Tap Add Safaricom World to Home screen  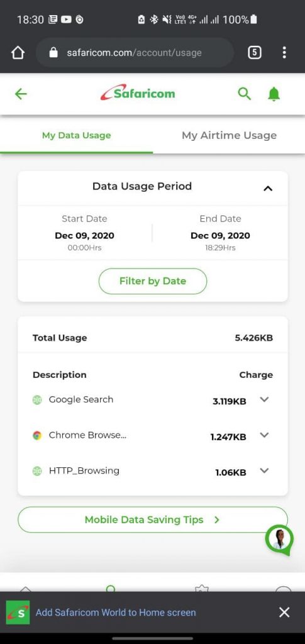pyautogui.click(x=116, y=613)
